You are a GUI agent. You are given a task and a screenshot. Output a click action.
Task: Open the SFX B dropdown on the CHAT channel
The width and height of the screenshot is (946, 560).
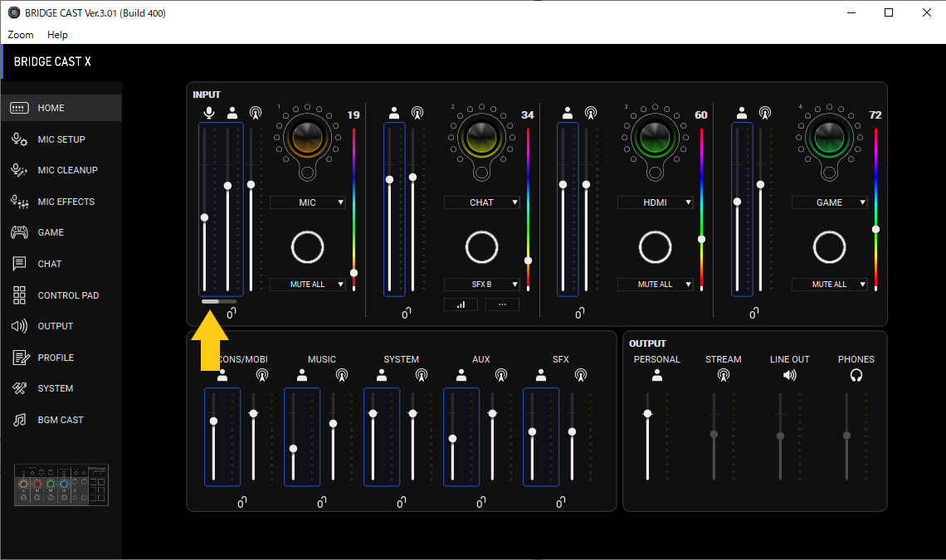coord(481,284)
